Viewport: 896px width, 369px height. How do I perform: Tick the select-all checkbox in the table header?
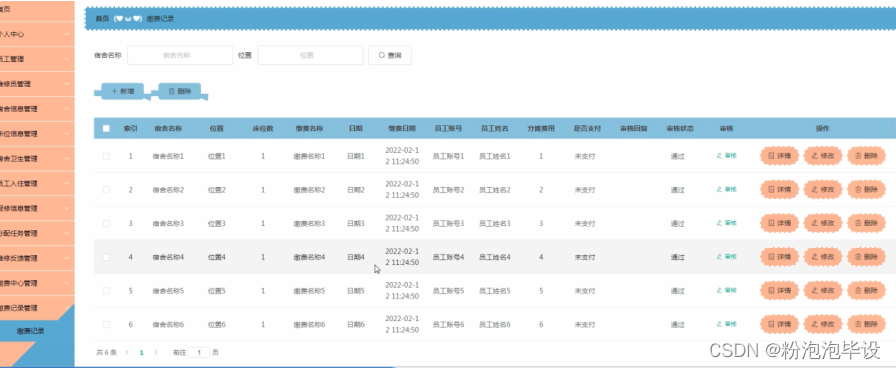[106, 129]
